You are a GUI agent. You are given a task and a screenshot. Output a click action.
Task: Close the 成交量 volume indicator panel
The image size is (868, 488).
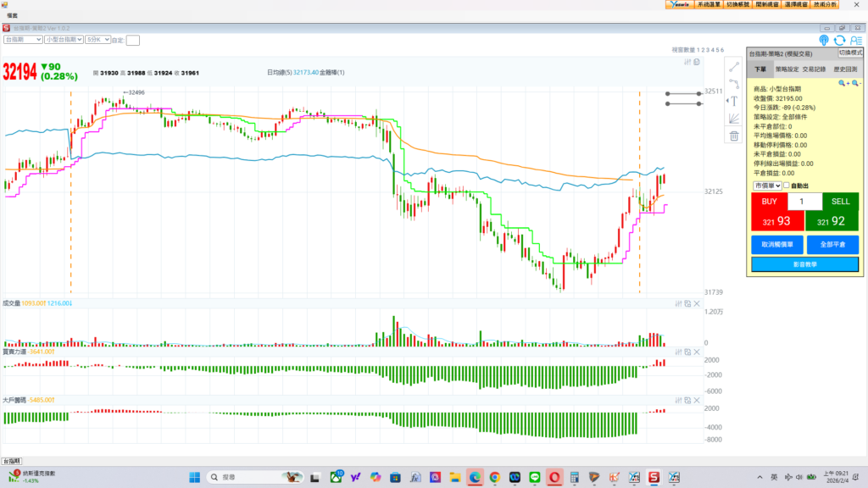(696, 303)
